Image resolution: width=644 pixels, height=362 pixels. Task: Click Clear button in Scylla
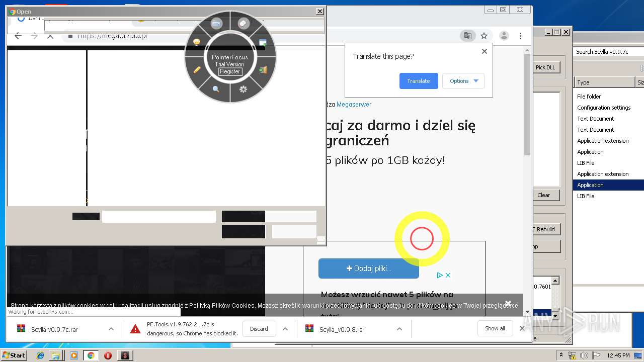[544, 195]
